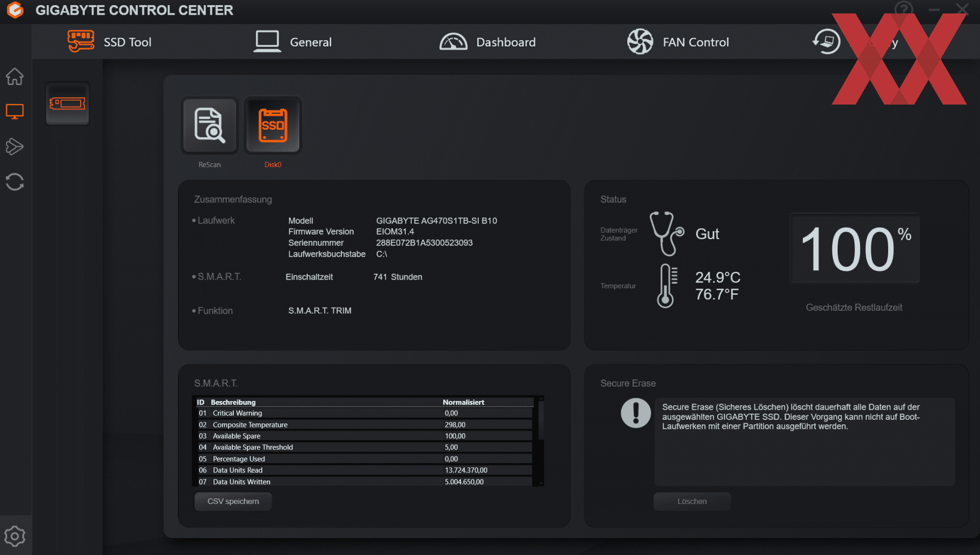Click the ReScan icon button
Viewport: 980px width, 555px height.
click(210, 125)
